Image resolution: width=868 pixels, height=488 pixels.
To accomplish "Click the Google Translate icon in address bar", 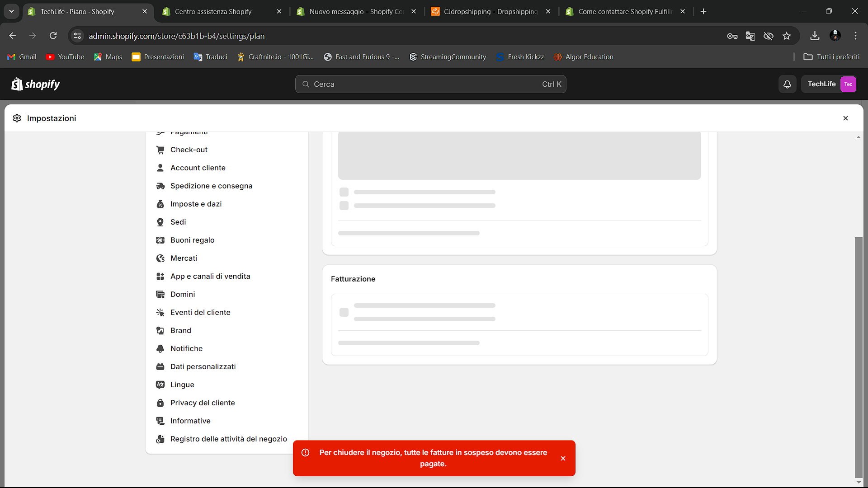I will (x=750, y=36).
